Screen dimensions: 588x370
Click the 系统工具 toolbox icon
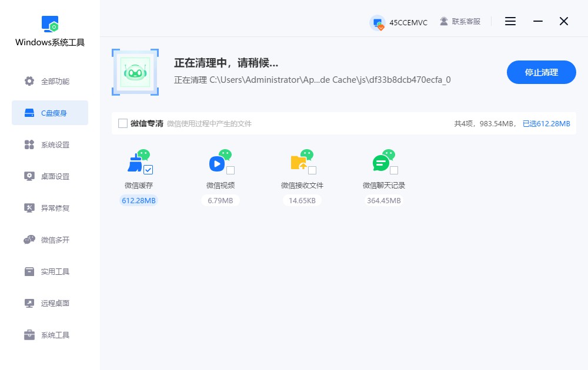click(29, 334)
